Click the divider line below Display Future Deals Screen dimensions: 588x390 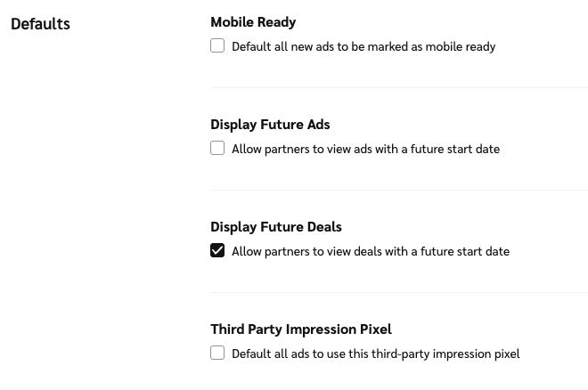coord(399,292)
